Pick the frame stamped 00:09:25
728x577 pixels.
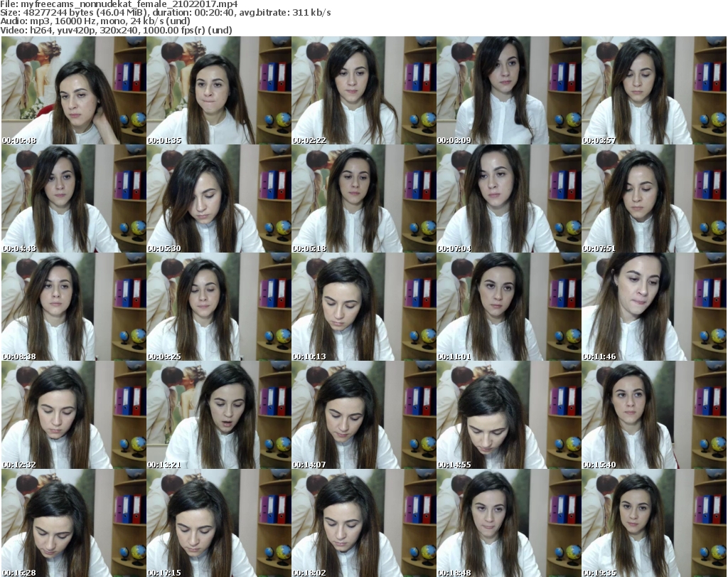click(219, 307)
